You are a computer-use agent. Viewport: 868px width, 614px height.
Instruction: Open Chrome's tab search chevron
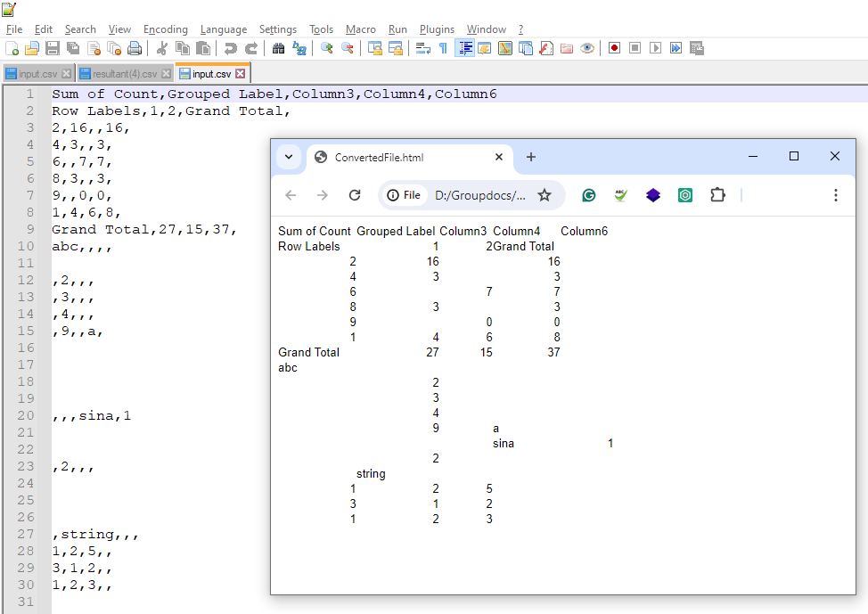(288, 156)
